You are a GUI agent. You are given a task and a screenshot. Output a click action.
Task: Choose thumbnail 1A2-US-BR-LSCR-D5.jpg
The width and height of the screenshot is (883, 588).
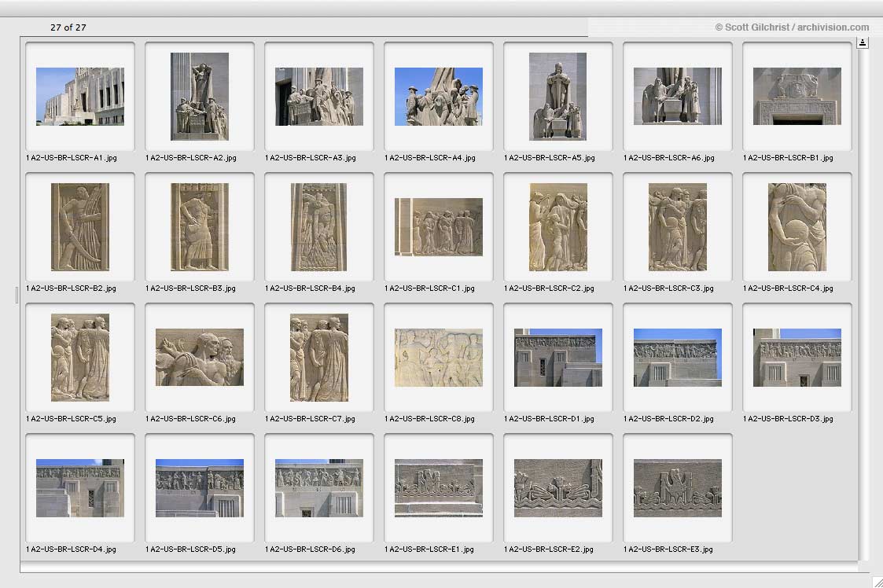(200, 488)
